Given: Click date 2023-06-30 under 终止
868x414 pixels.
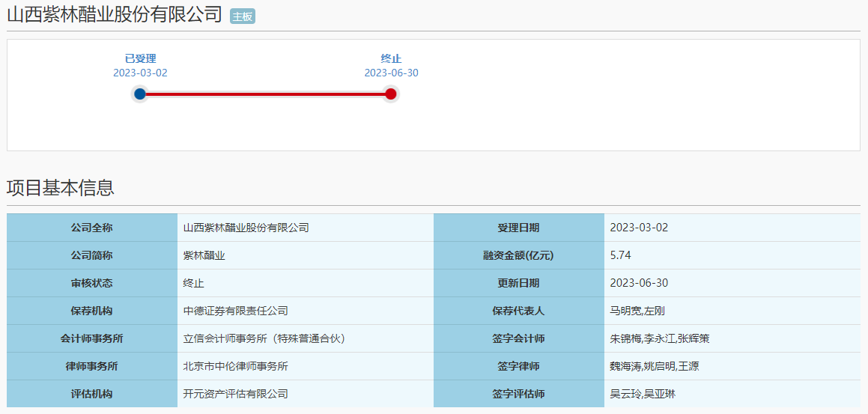Looking at the screenshot, I should coord(391,73).
